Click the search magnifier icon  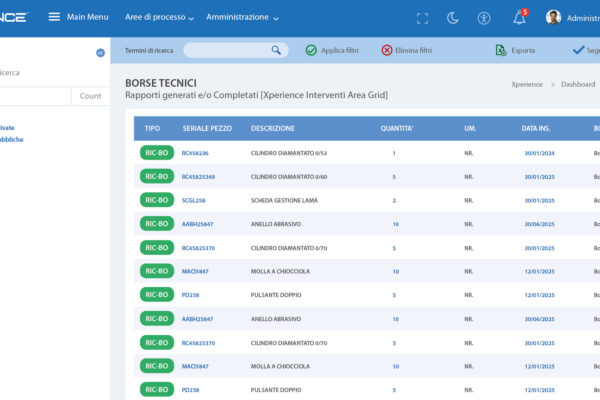click(x=276, y=50)
